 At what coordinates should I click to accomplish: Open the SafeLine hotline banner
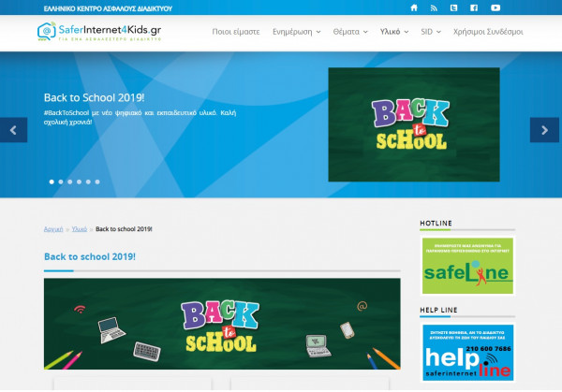[x=467, y=267]
